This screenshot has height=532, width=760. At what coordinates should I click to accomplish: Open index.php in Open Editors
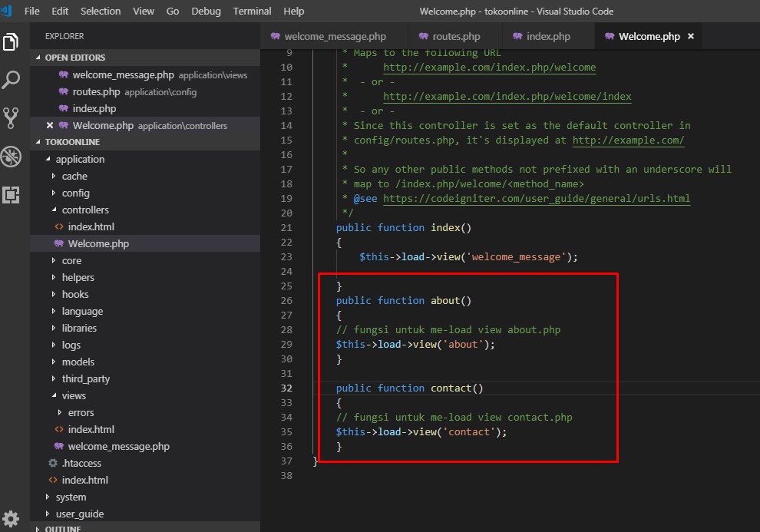point(145,108)
